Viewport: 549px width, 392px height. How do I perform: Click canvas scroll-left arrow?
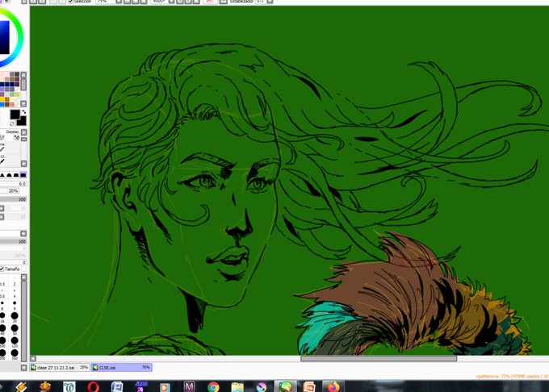pos(33,358)
